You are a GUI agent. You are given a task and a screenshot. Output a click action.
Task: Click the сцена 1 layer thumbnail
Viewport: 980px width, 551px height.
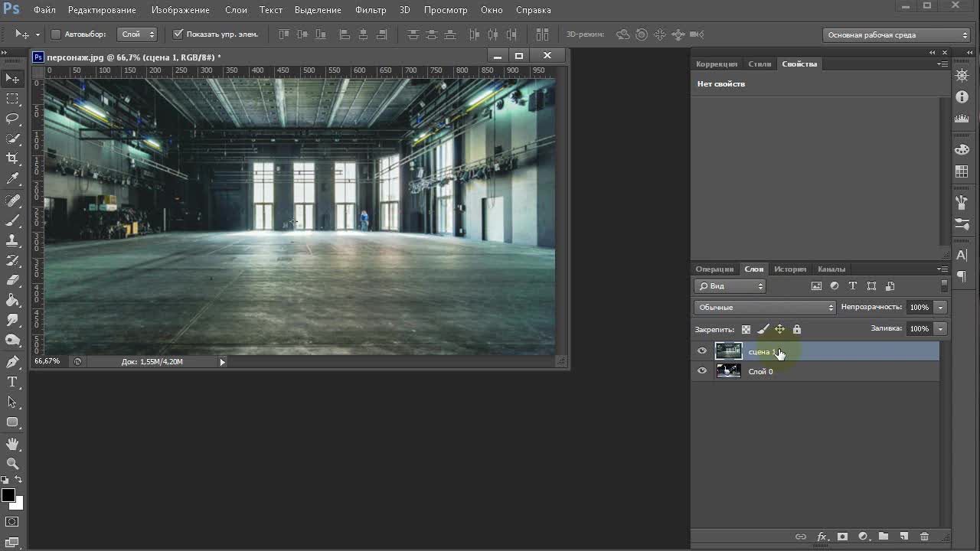click(728, 351)
